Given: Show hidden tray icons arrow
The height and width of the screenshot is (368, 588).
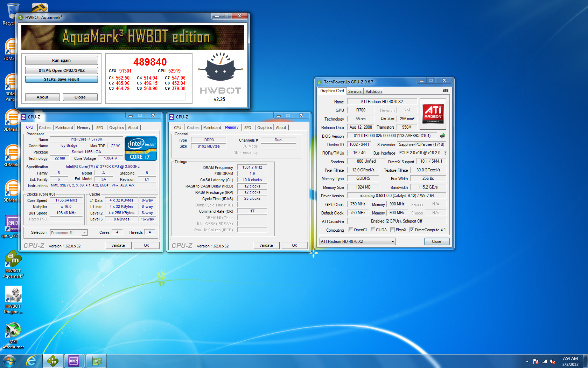Looking at the screenshot, I should pyautogui.click(x=527, y=361).
